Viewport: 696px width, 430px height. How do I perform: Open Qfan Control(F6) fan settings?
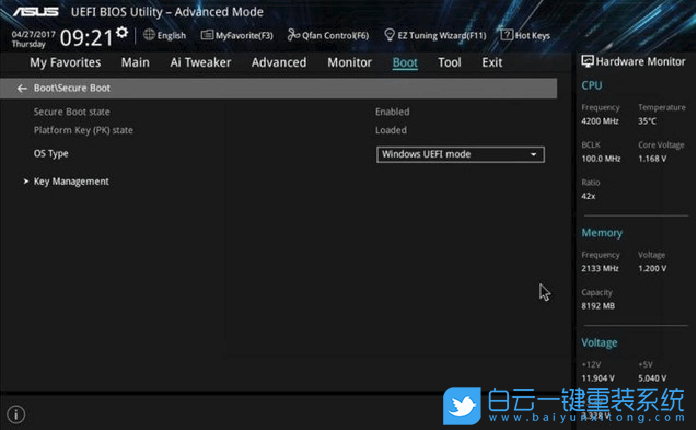[328, 35]
